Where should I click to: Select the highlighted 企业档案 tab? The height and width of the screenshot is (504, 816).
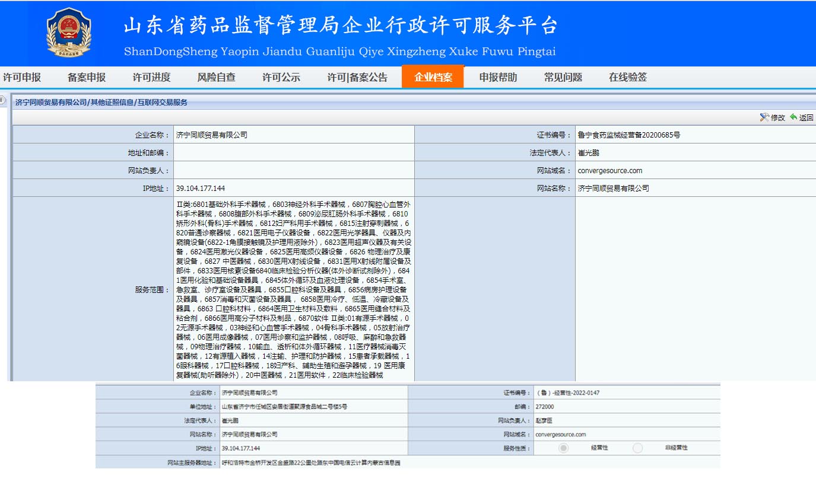pyautogui.click(x=433, y=77)
